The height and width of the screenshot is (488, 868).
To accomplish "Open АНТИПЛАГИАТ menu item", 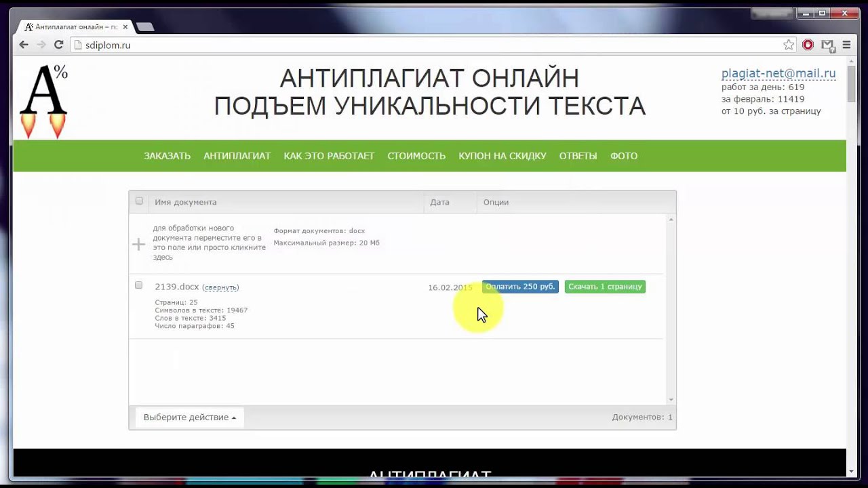I will coord(237,156).
